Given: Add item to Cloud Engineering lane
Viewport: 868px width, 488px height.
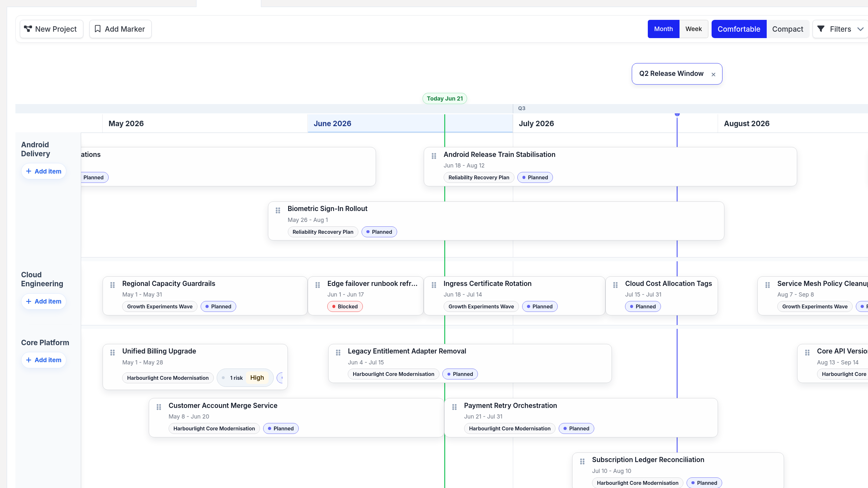Looking at the screenshot, I should (x=44, y=301).
